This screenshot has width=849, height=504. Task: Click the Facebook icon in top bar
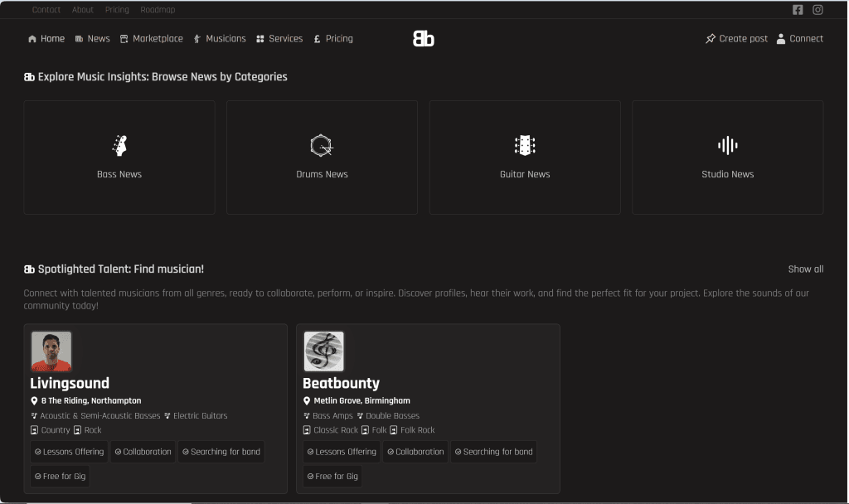pos(798,10)
